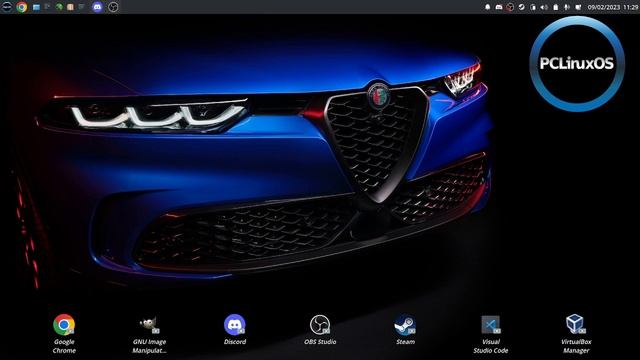
Task: Open the volume control in system tray
Action: coord(544,7)
